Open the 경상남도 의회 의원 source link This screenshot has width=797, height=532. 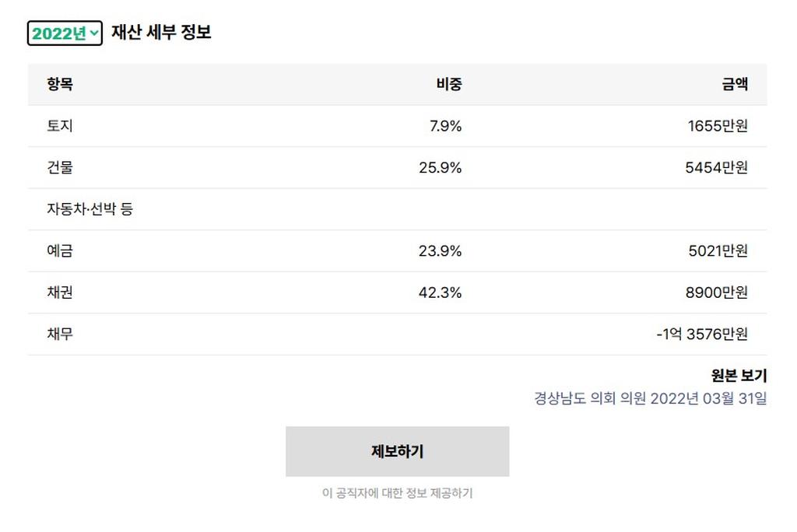point(650,399)
